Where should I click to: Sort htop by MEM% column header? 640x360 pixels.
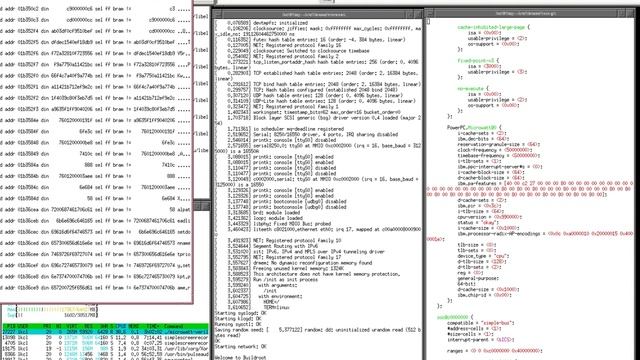tap(133, 327)
